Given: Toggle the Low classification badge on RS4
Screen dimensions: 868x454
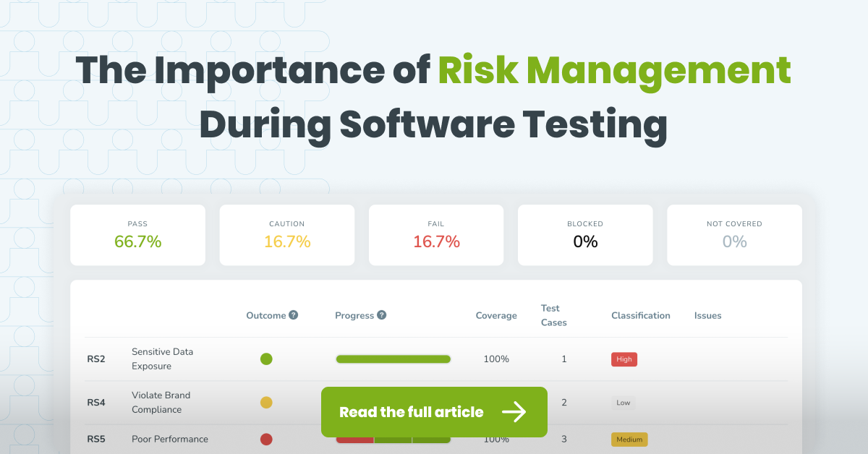Looking at the screenshot, I should click(x=623, y=403).
